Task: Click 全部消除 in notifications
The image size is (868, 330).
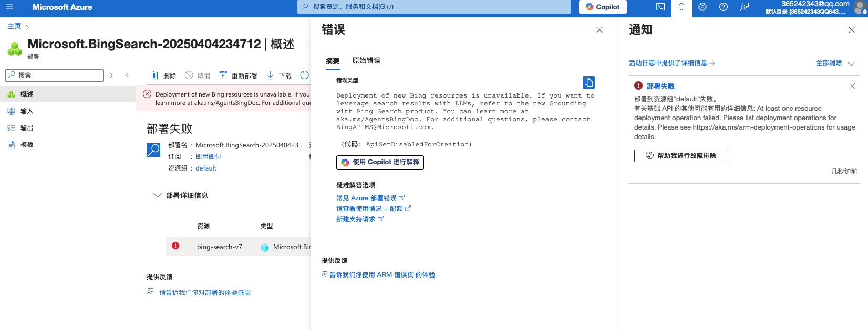Action: tap(829, 63)
